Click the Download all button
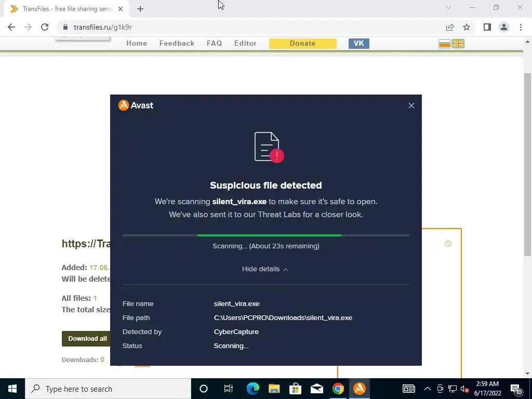Screen dimensions: 532x399 87,339
